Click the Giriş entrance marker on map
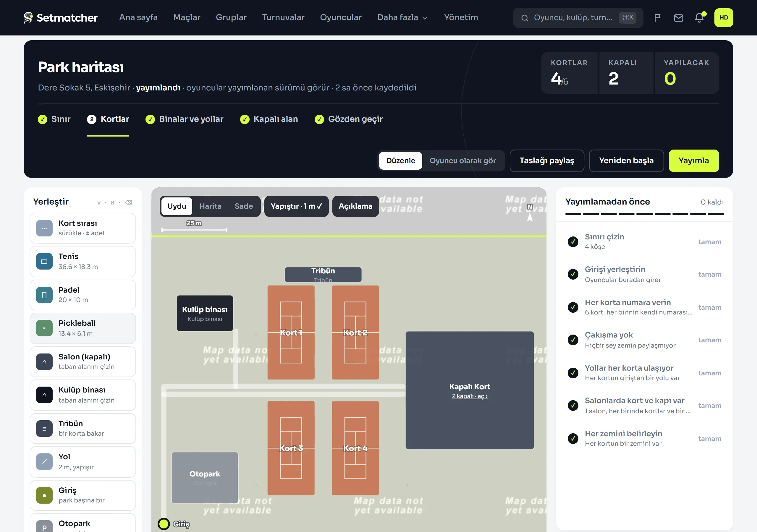Screen dimensions: 757x532 (164, 523)
